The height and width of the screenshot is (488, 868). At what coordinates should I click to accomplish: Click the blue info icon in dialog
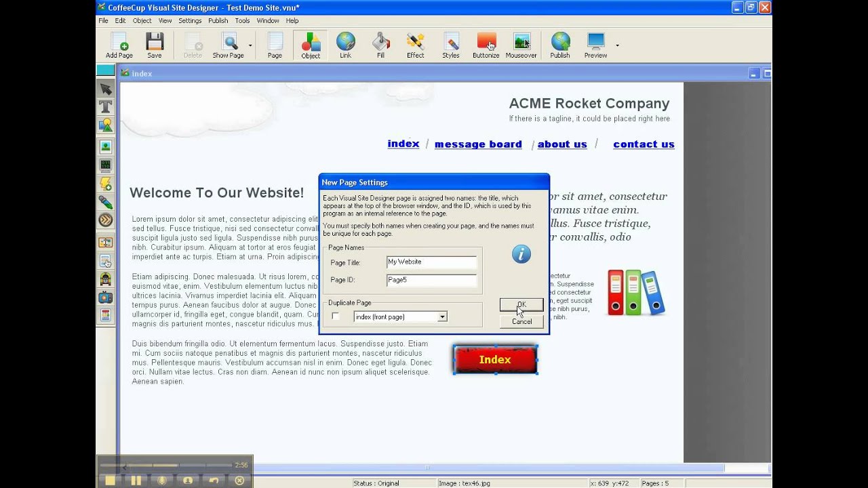tap(521, 254)
